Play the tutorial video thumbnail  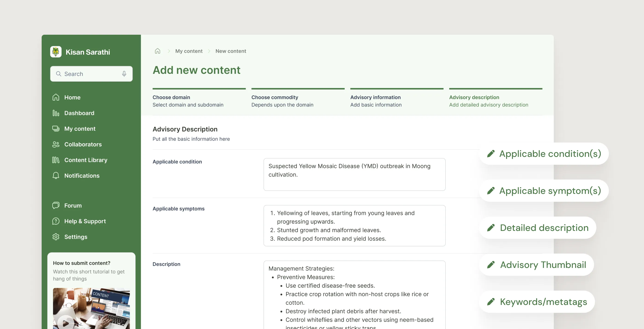coord(66,323)
